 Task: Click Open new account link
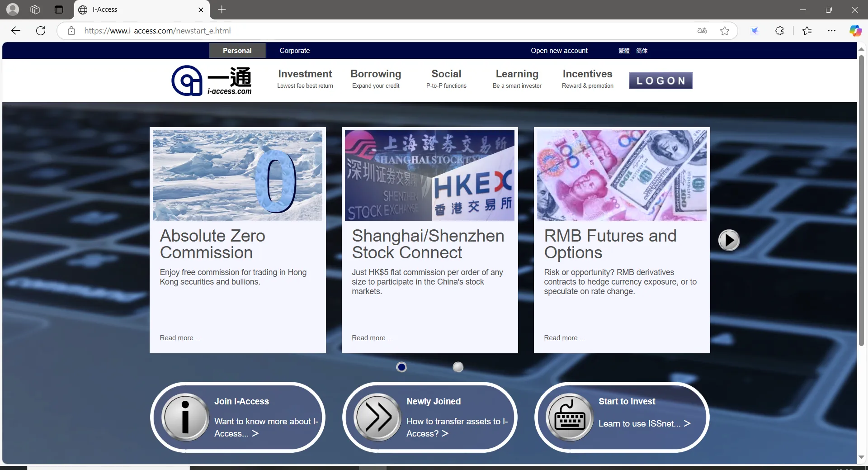[x=559, y=51]
